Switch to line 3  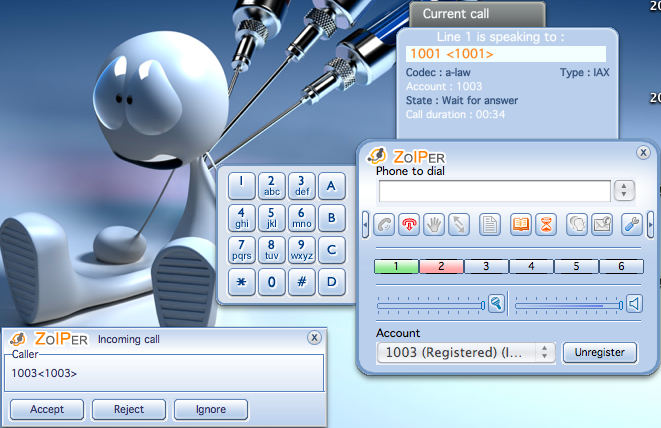pos(486,266)
